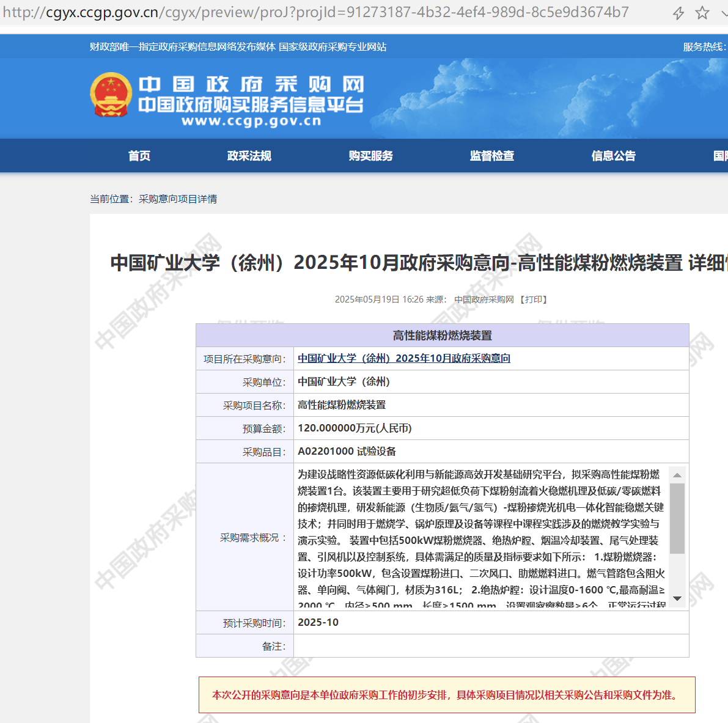
Task: Open the 政采法规 menu item
Action: click(x=249, y=156)
